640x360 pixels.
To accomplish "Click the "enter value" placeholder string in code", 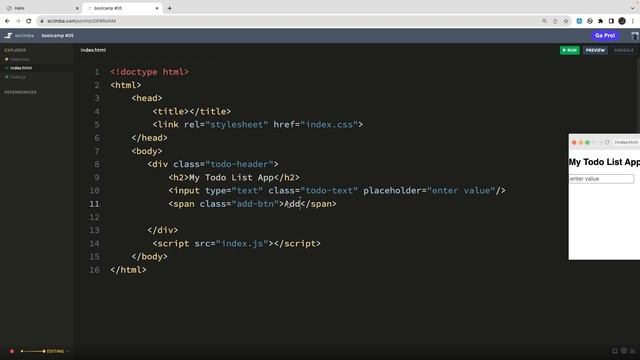I will [461, 191].
